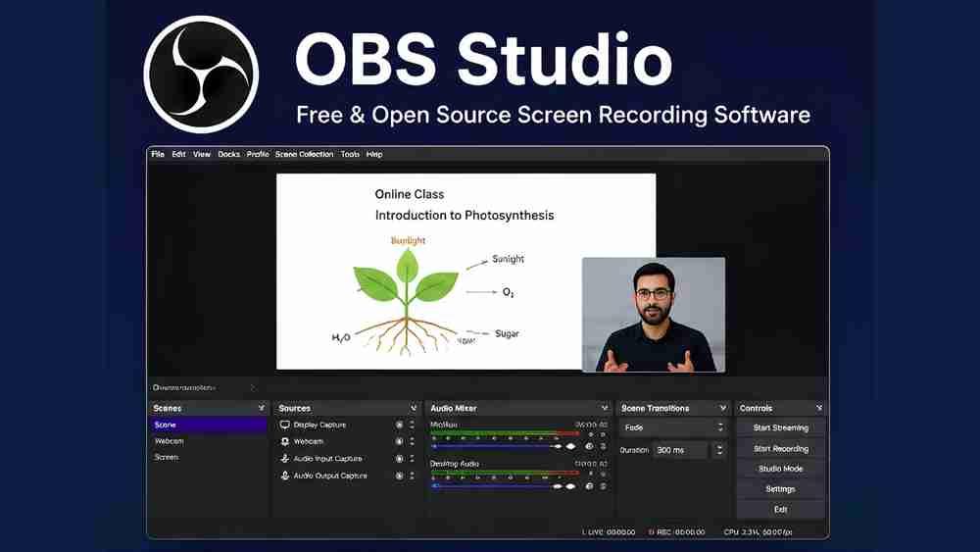Viewport: 980px width, 552px height.
Task: Click the Start Streaming button
Action: (781, 427)
